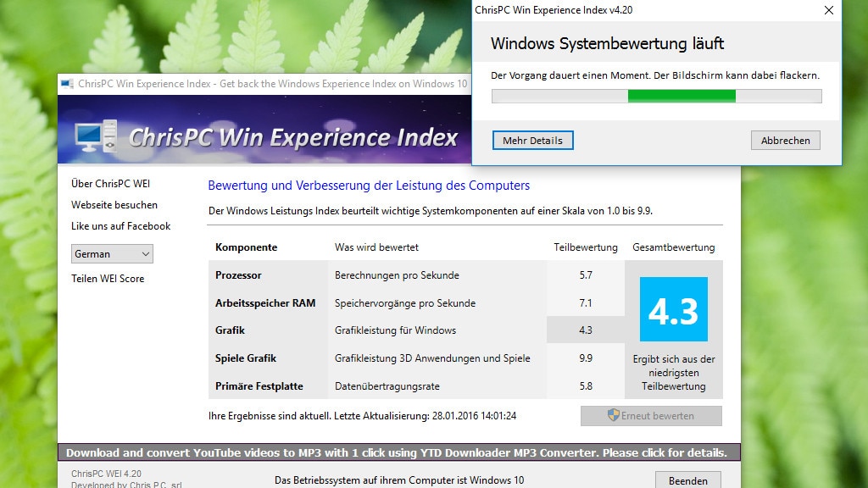This screenshot has width=868, height=488.
Task: Select the Spiele Grafik row label
Action: pyautogui.click(x=246, y=358)
